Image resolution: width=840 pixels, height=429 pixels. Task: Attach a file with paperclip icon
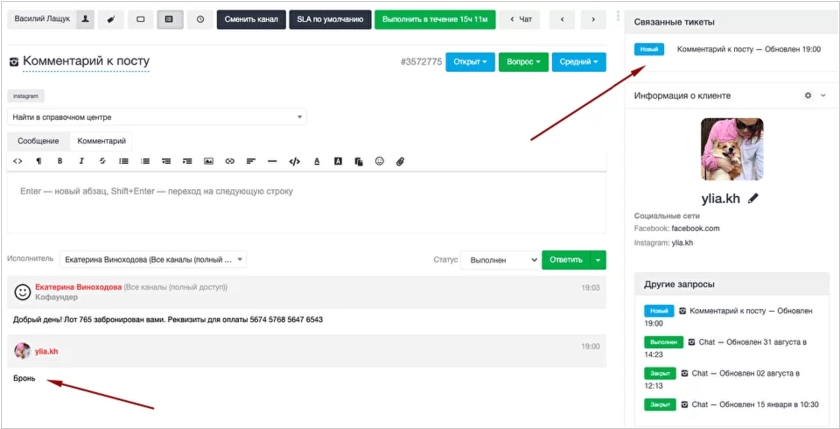pos(400,161)
